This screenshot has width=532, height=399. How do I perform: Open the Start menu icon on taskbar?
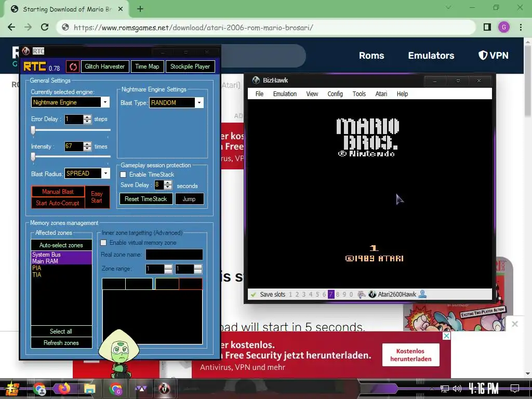(12, 389)
